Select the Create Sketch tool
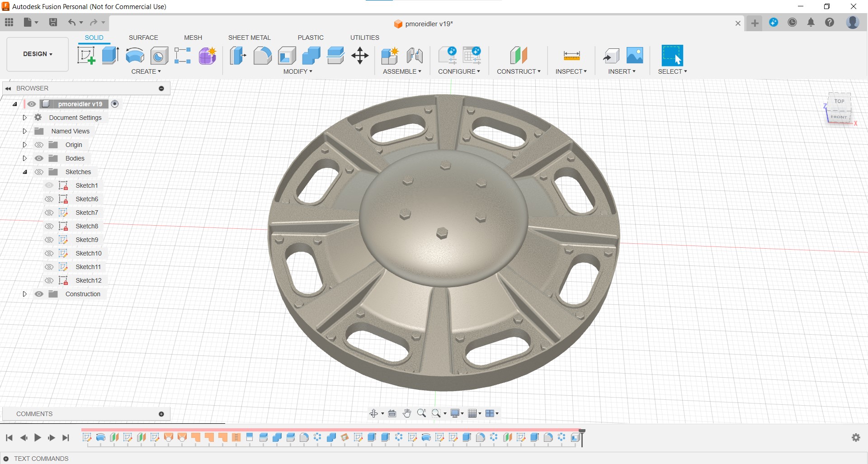Viewport: 868px width, 464px height. pos(86,56)
